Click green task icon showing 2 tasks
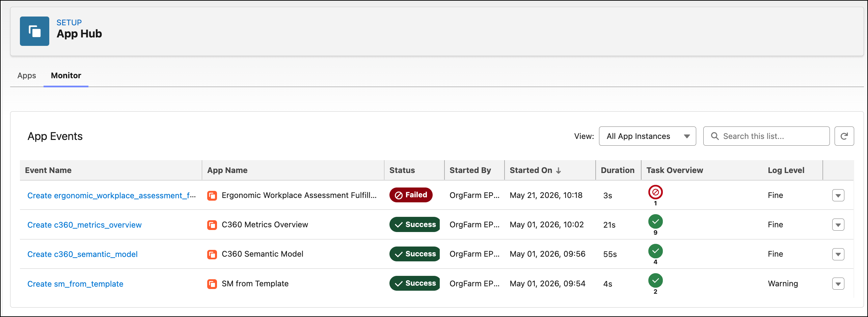 tap(655, 281)
